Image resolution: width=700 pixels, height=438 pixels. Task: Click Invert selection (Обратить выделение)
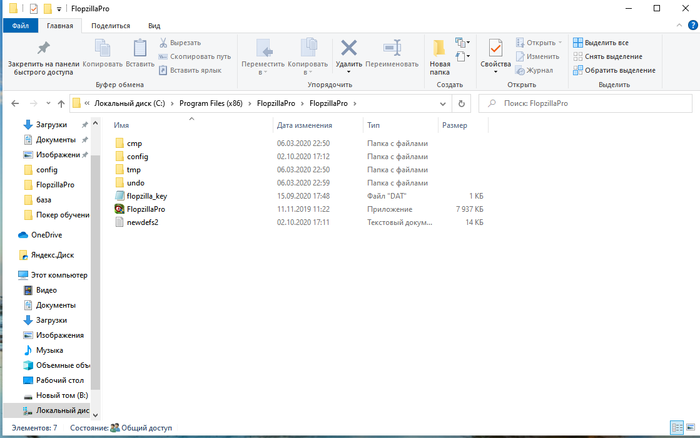tap(614, 71)
